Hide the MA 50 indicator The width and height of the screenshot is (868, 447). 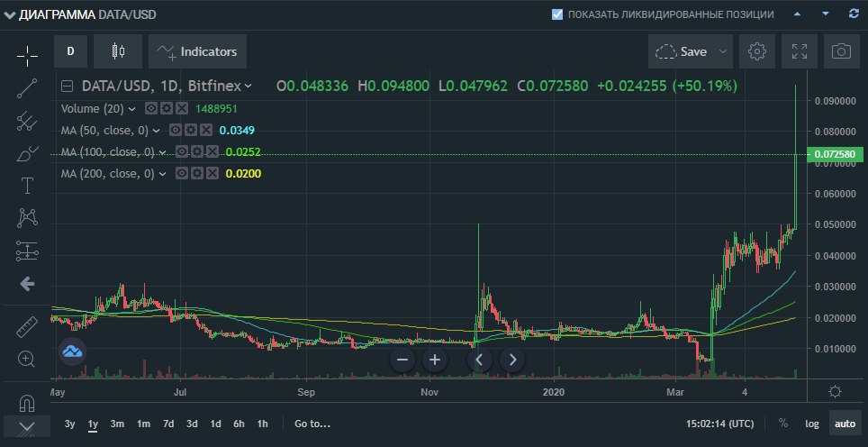pyautogui.click(x=175, y=130)
